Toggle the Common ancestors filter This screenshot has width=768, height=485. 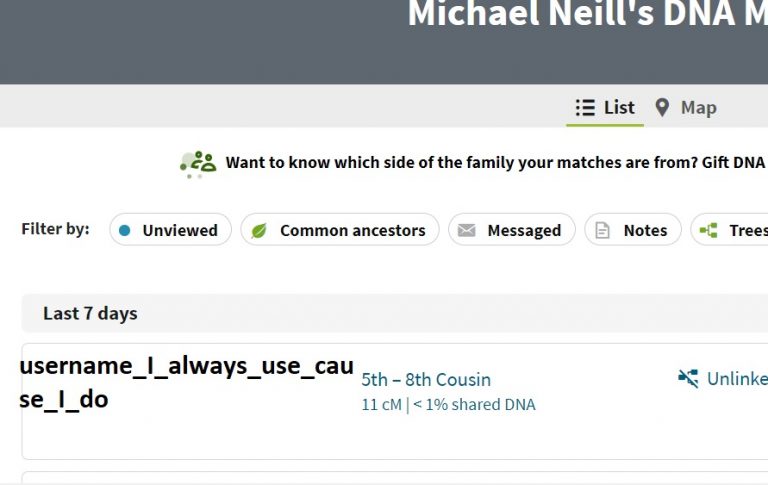click(x=341, y=230)
